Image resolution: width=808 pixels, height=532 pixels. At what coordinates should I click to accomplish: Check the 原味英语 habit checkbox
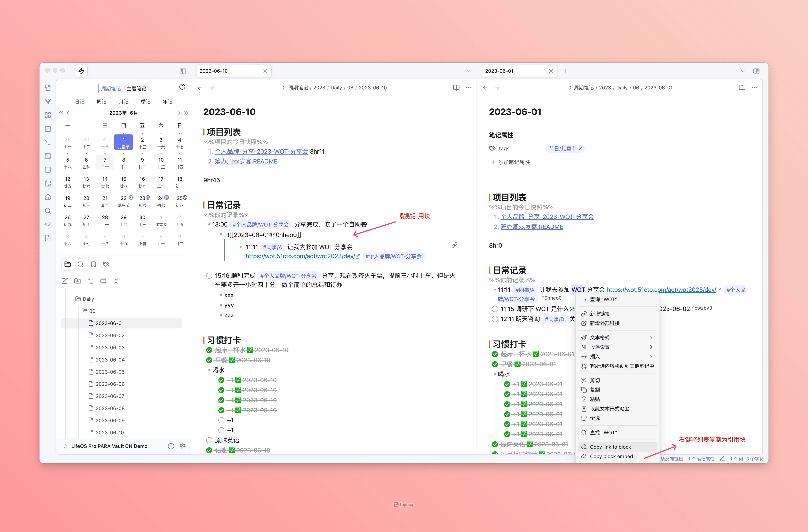tap(209, 440)
